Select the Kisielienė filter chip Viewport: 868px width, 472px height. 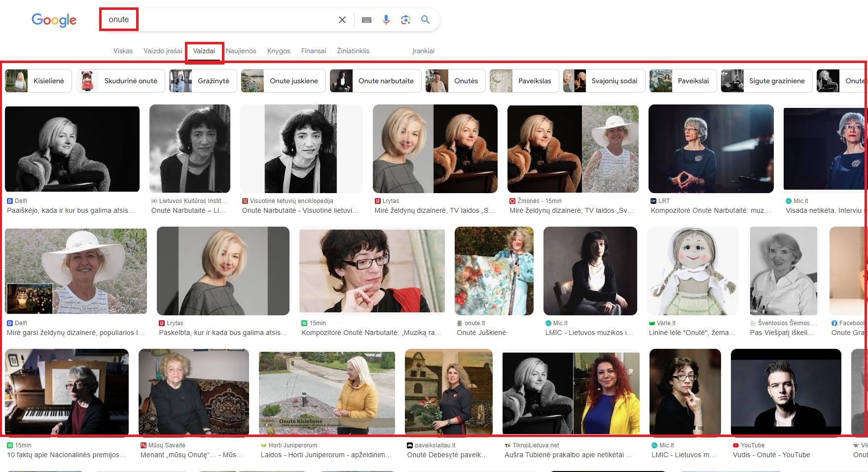[38, 81]
